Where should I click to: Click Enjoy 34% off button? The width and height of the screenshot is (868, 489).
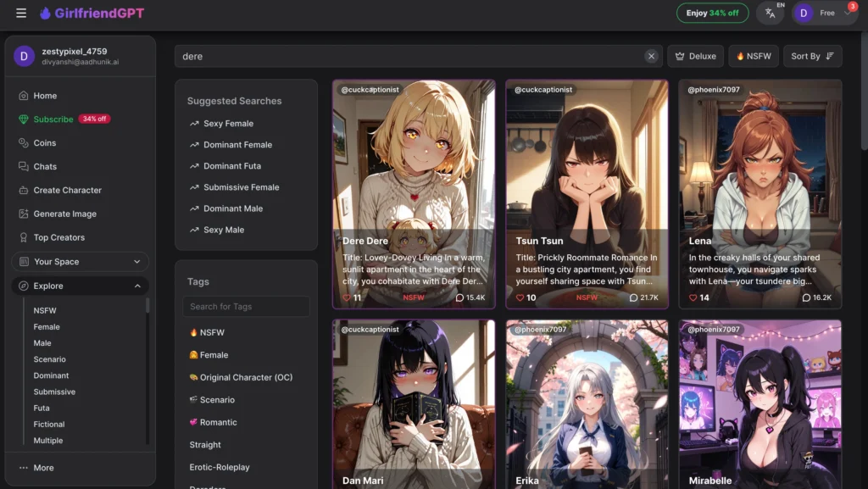pos(712,13)
